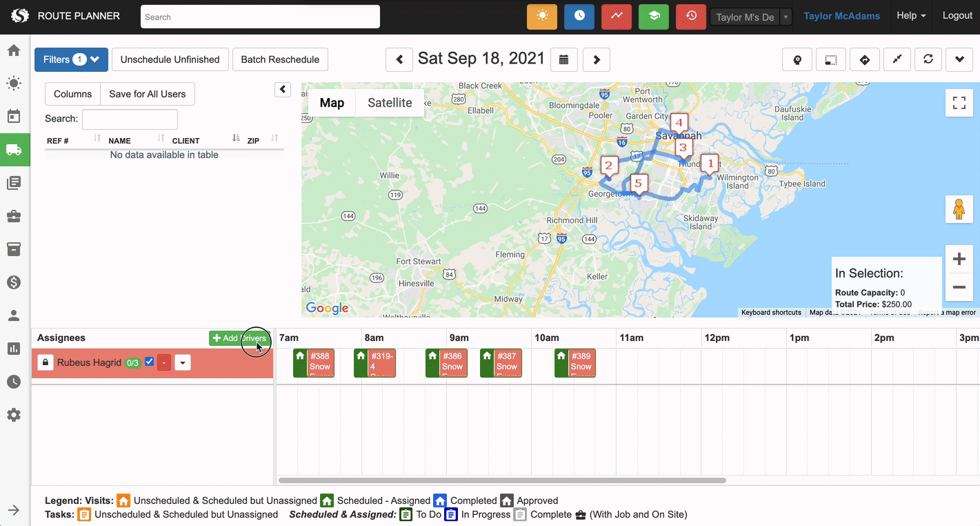980x526 pixels.
Task: Expand the Help menu
Action: click(x=910, y=16)
